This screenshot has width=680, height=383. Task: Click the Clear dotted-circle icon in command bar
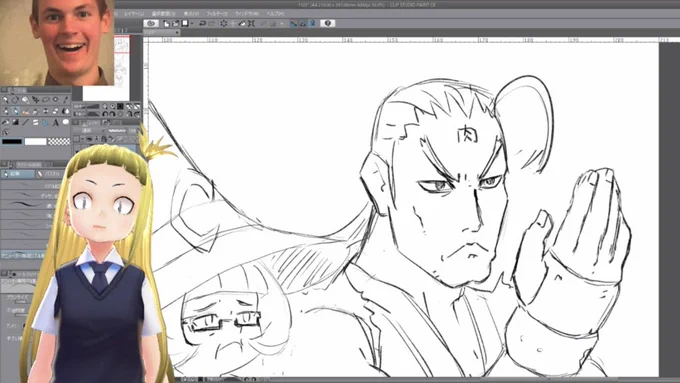coord(223,23)
